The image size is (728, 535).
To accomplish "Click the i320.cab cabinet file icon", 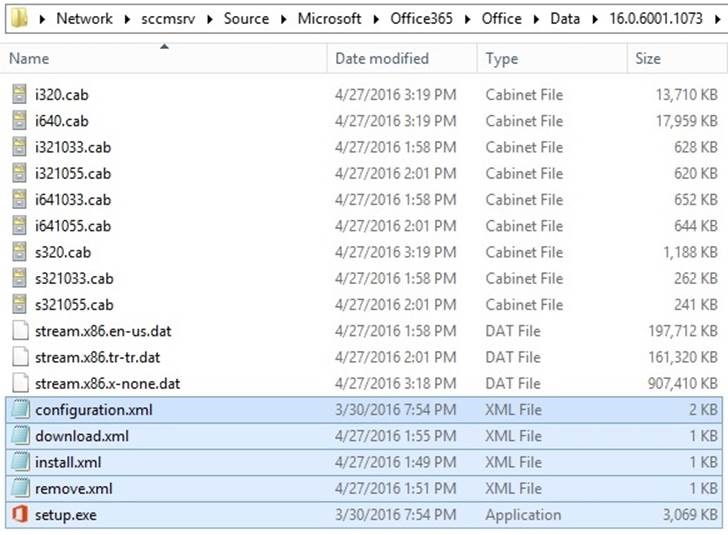I will (x=19, y=94).
